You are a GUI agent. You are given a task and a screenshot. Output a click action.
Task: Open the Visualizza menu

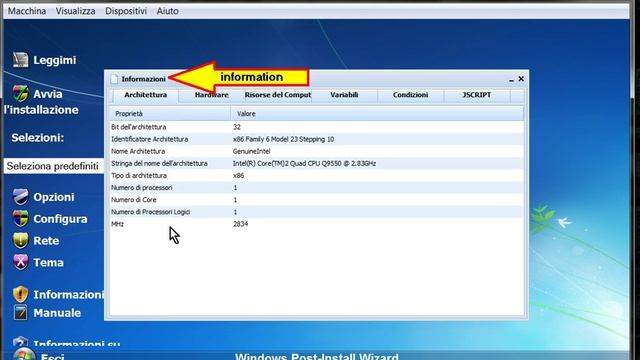(x=76, y=11)
